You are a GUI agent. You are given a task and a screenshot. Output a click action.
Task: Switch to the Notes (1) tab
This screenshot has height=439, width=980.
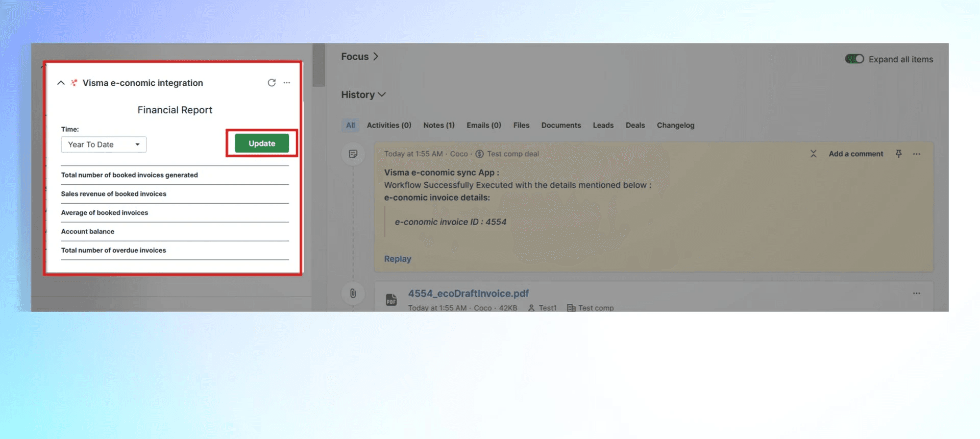tap(439, 125)
